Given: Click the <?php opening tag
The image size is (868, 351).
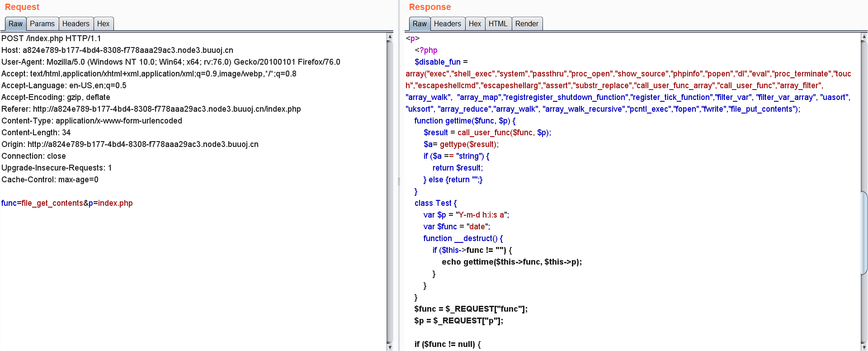Looking at the screenshot, I should (x=426, y=50).
